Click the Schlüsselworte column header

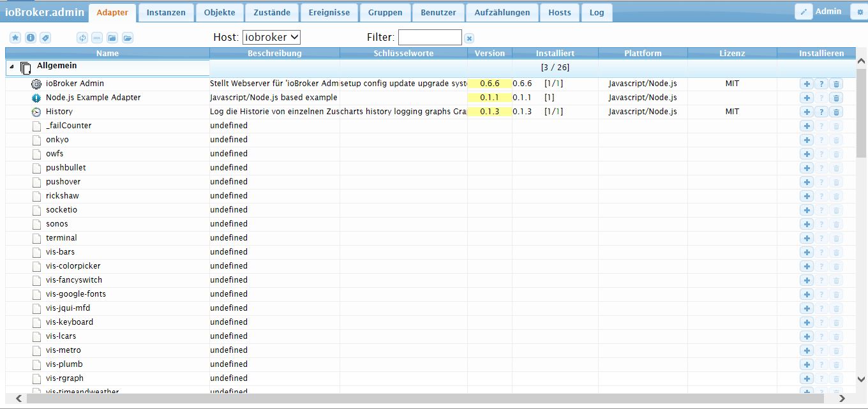pos(403,53)
